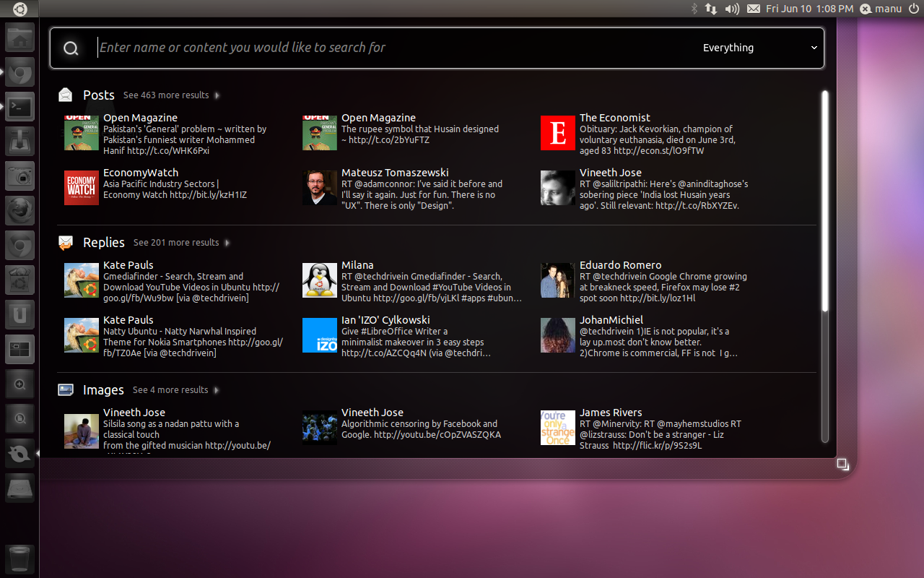924x578 pixels.
Task: Click JohanMichiel's profile photo
Action: click(x=558, y=335)
